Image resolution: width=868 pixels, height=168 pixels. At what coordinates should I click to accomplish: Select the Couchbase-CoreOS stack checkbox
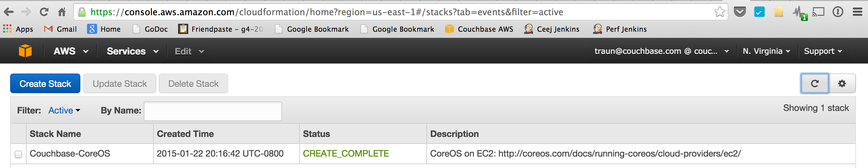coord(19,154)
